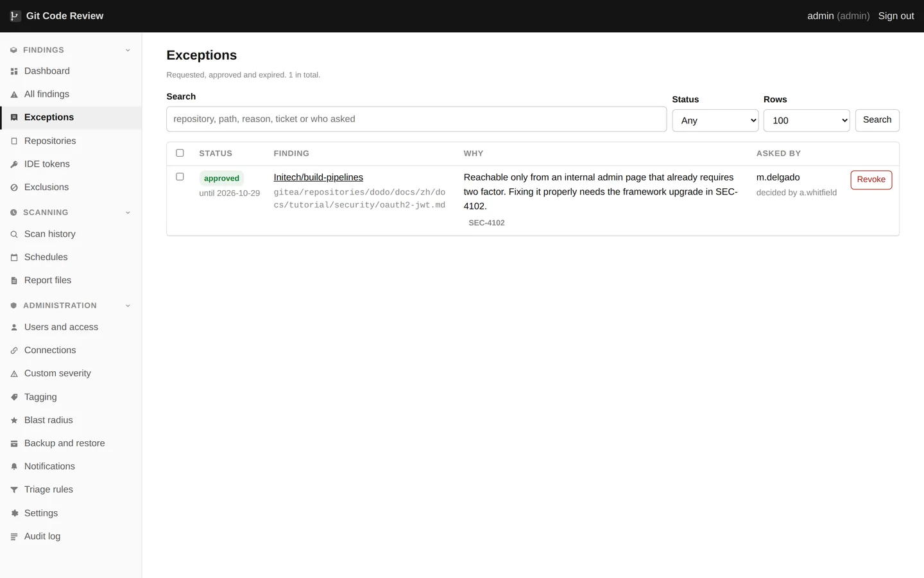924x578 pixels.
Task: Click the Repositories icon in sidebar
Action: point(14,141)
